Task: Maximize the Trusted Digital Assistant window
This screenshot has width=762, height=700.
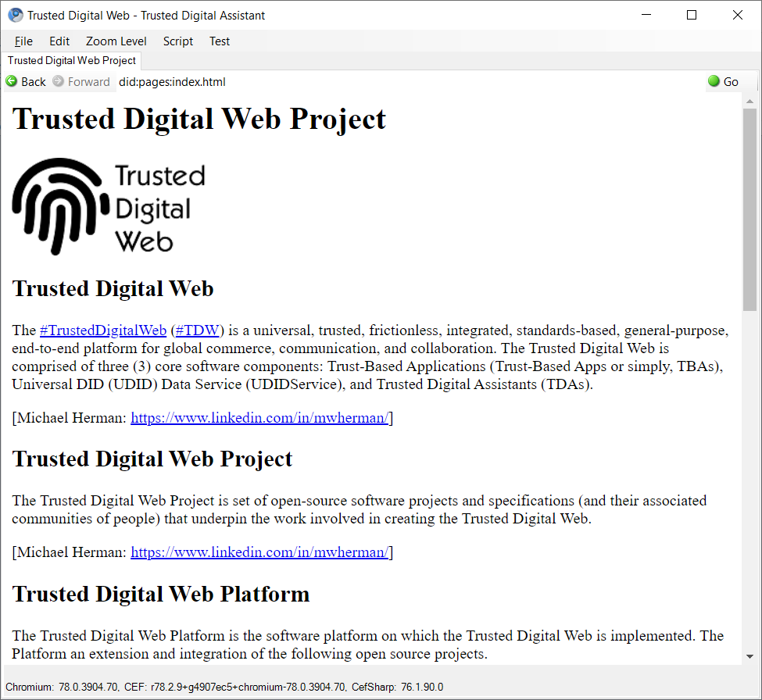Action: pyautogui.click(x=692, y=15)
